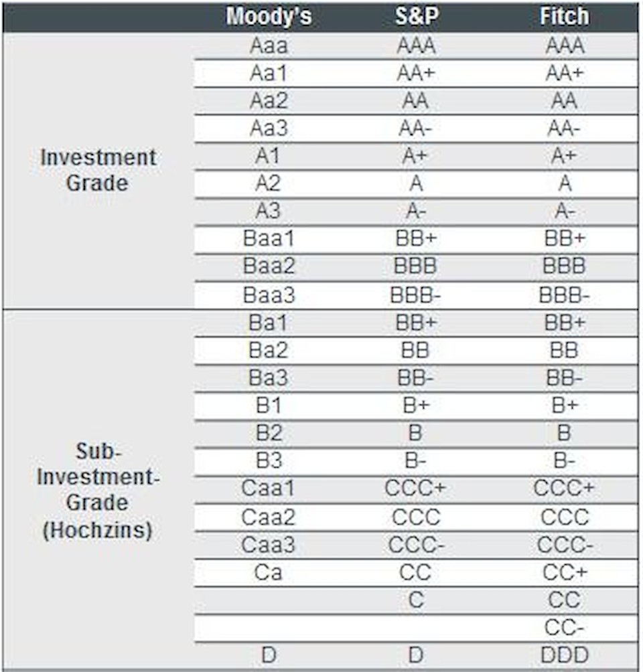The image size is (643, 672).
Task: Click the Ba1 rating cell
Action: (x=269, y=323)
